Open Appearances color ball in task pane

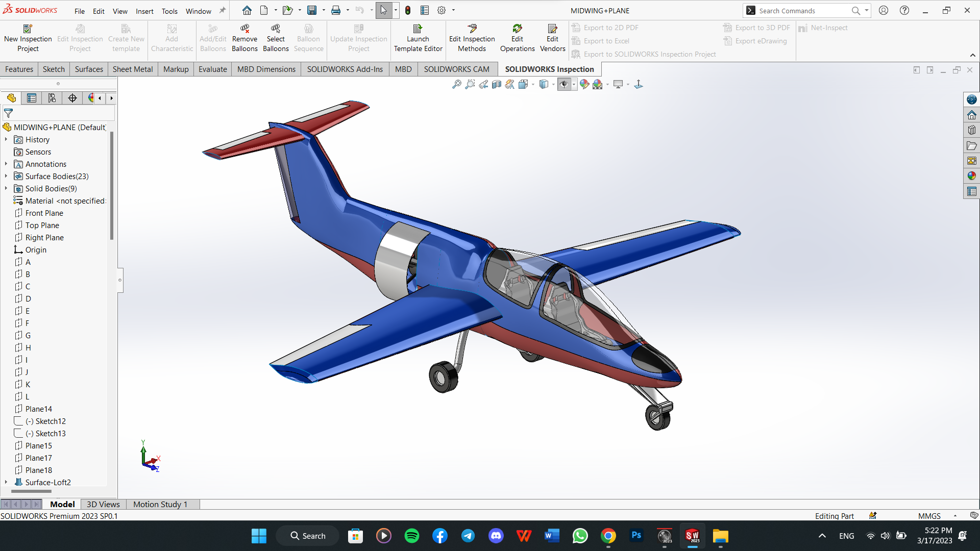pos(971,176)
